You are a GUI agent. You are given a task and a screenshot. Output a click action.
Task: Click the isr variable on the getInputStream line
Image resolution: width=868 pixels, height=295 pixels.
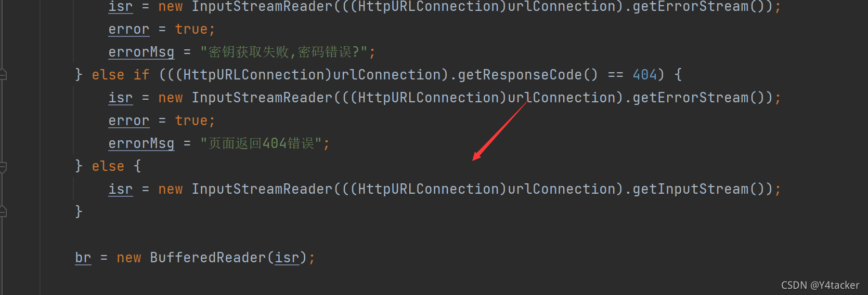121,189
